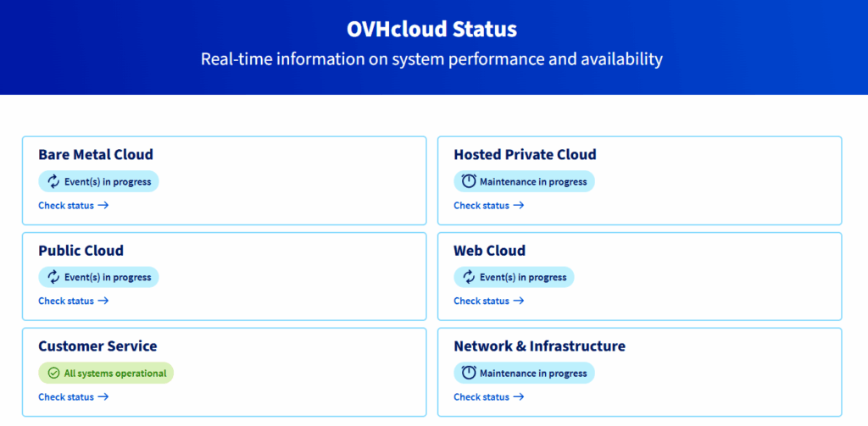Click the sync icon in Public Cloud badge

53,277
